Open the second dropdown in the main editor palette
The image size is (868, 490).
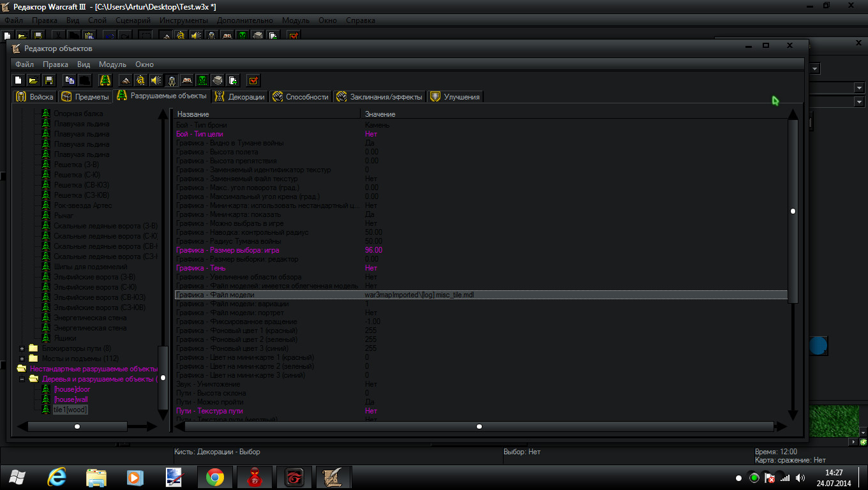859,87
